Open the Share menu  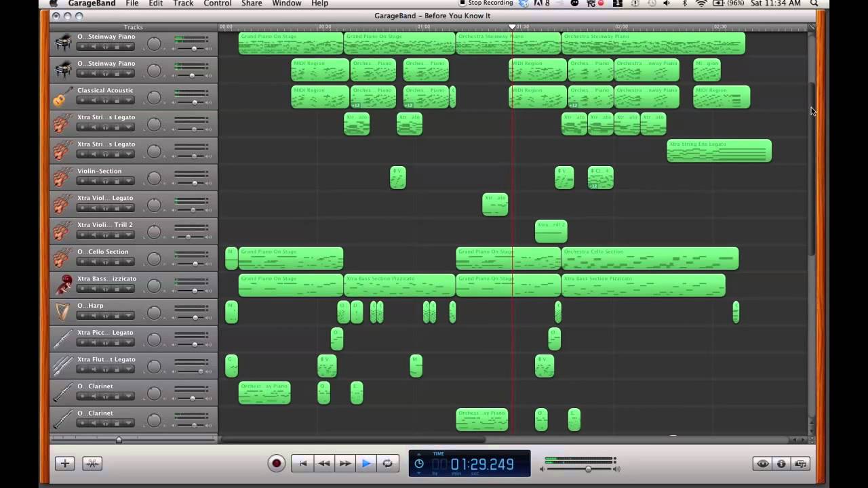[x=252, y=3]
